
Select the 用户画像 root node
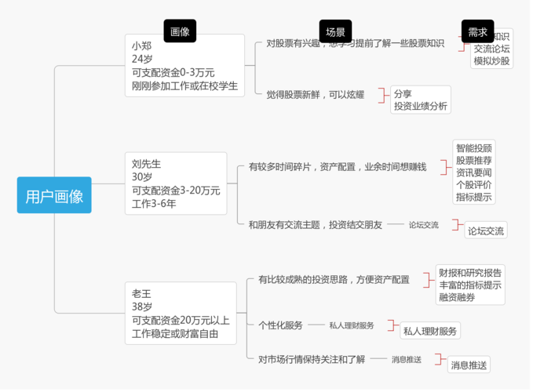pos(54,194)
